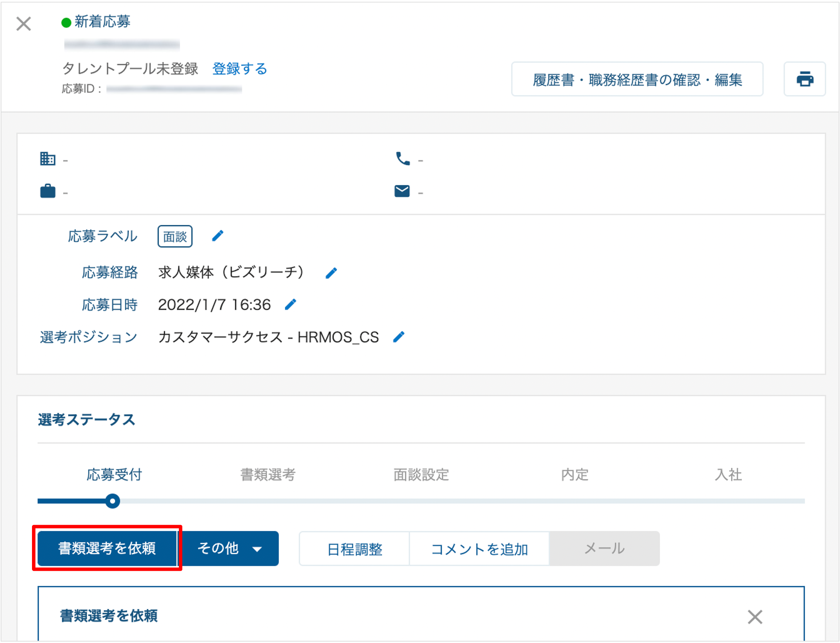Click the 選考ステータス section heading

tap(87, 419)
